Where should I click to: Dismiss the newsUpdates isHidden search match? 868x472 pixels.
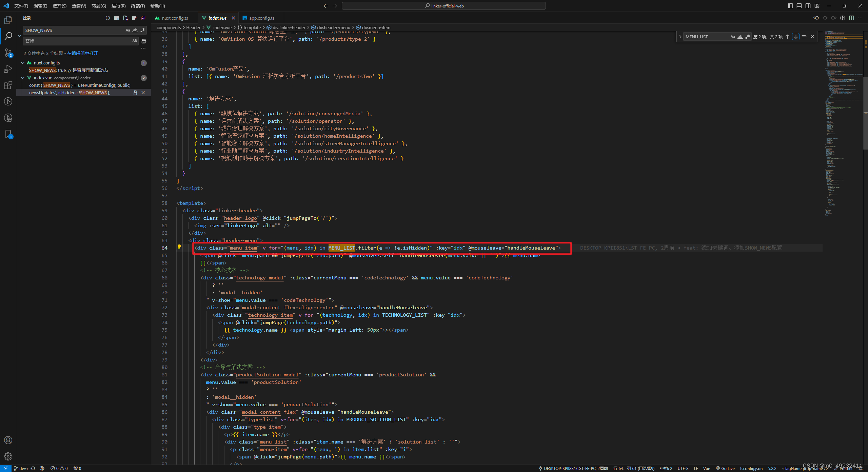pos(143,93)
